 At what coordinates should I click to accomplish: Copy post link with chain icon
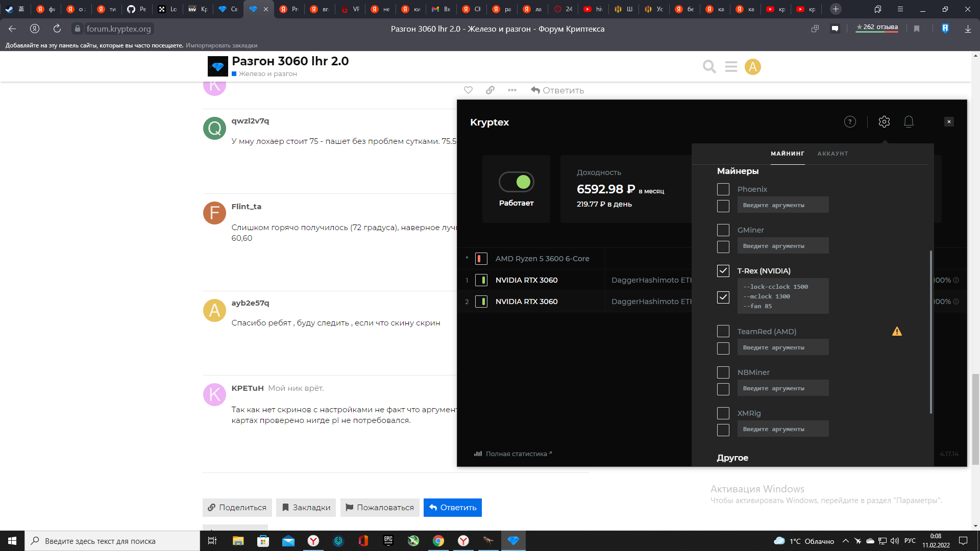(490, 90)
